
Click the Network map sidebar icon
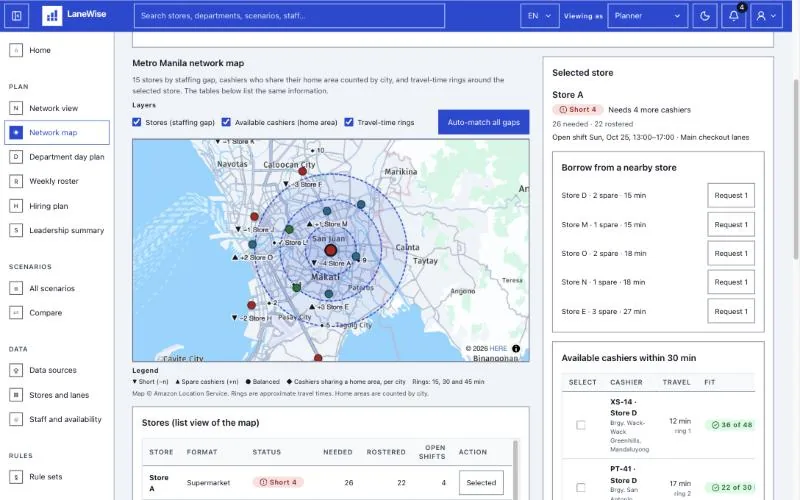coord(16,133)
